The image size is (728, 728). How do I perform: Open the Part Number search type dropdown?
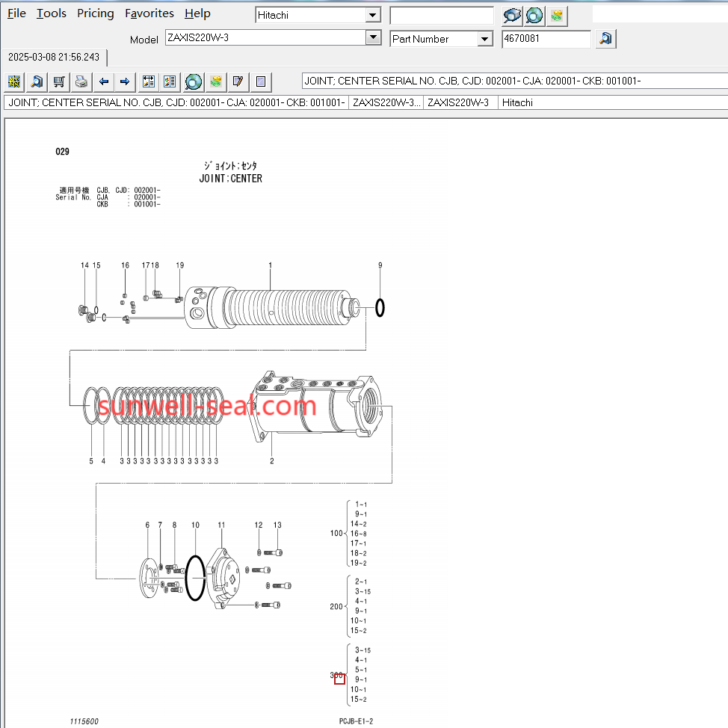(x=485, y=38)
